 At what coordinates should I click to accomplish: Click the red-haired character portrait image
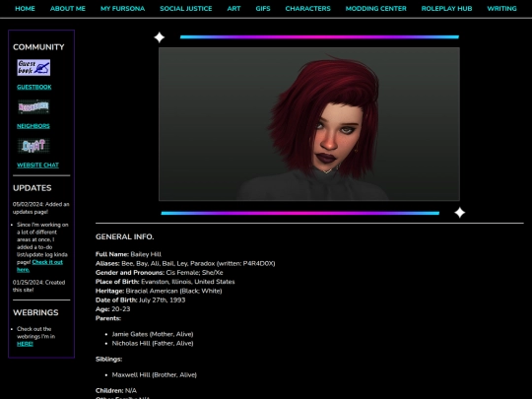[309, 124]
